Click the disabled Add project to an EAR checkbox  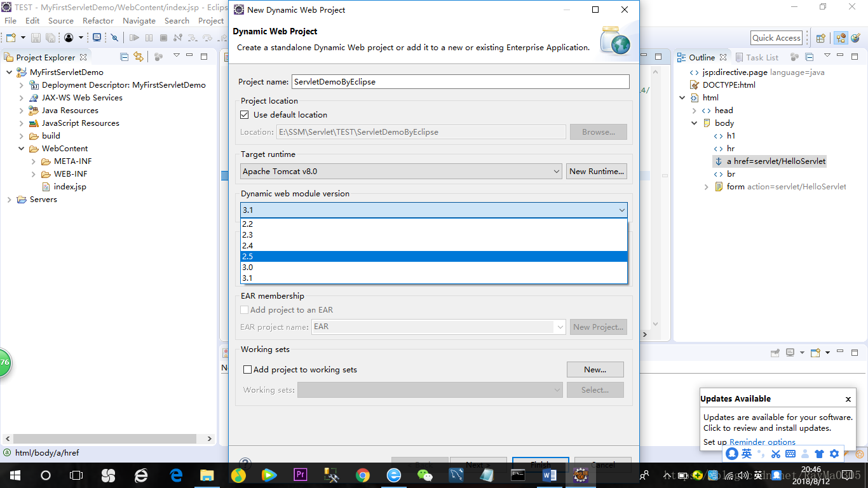point(244,310)
